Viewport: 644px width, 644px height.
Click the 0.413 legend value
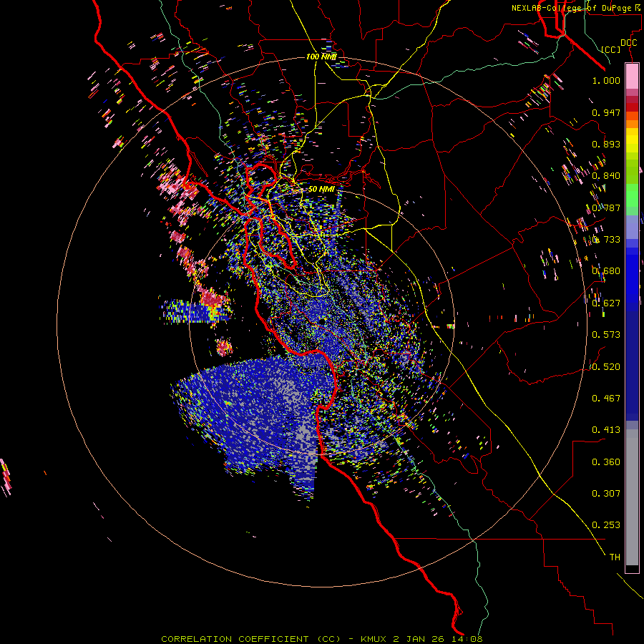coord(606,430)
